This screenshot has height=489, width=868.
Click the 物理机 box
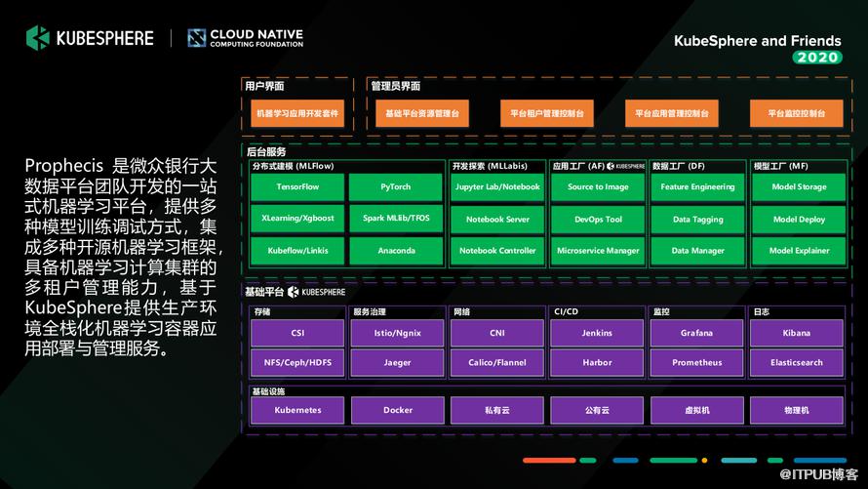[x=797, y=410]
